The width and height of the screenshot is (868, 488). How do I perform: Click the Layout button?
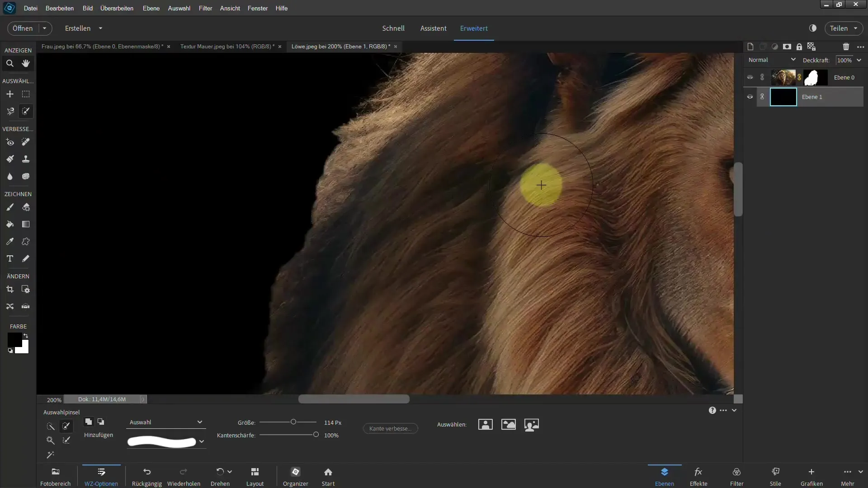[x=255, y=477]
